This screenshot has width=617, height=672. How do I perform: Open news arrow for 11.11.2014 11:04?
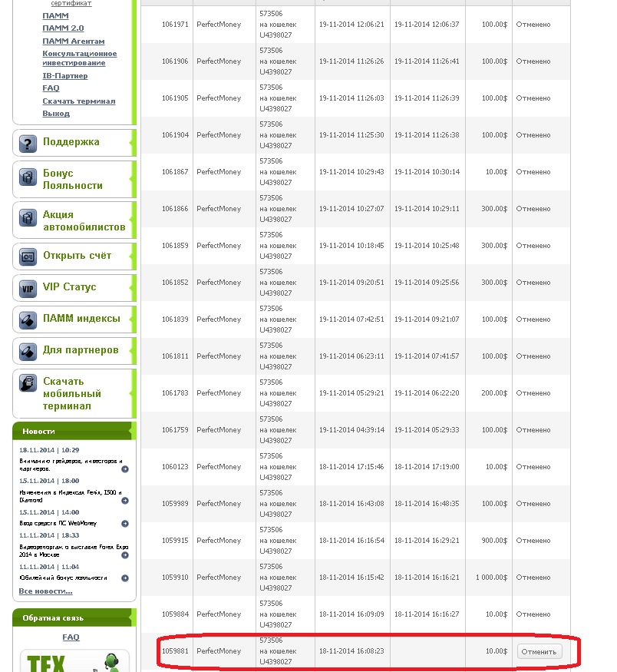(x=125, y=578)
